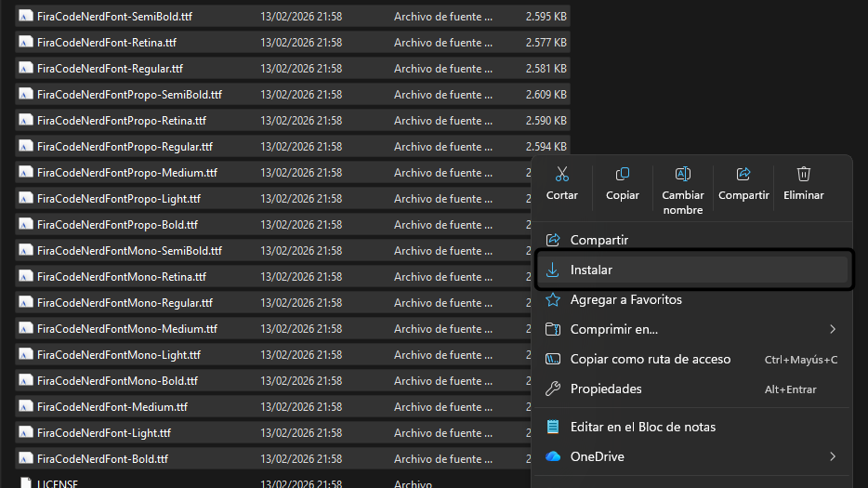Click the 2.590 KB size cell
Viewport: 868px width, 488px height.
[x=546, y=121]
